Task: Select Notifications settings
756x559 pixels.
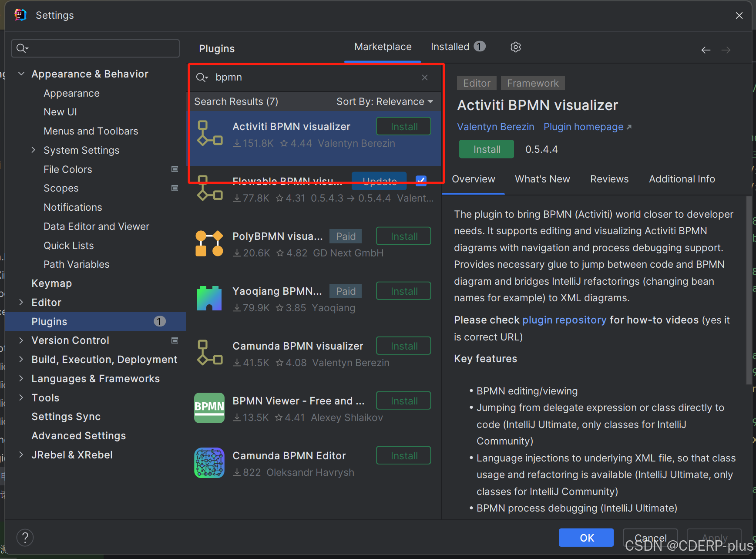Action: tap(73, 207)
